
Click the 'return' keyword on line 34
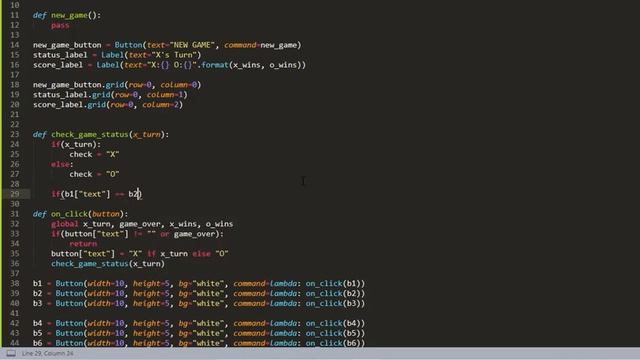[x=83, y=244]
